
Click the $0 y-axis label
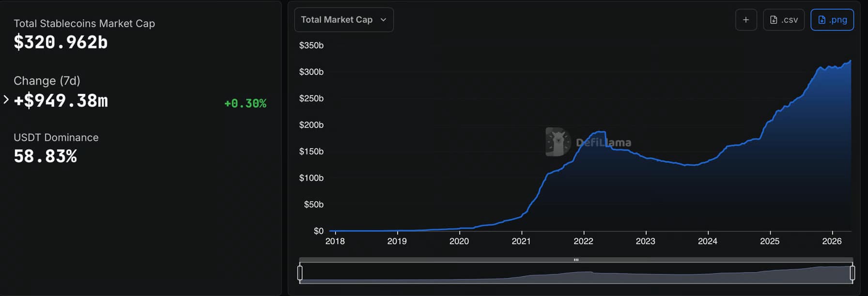click(318, 231)
